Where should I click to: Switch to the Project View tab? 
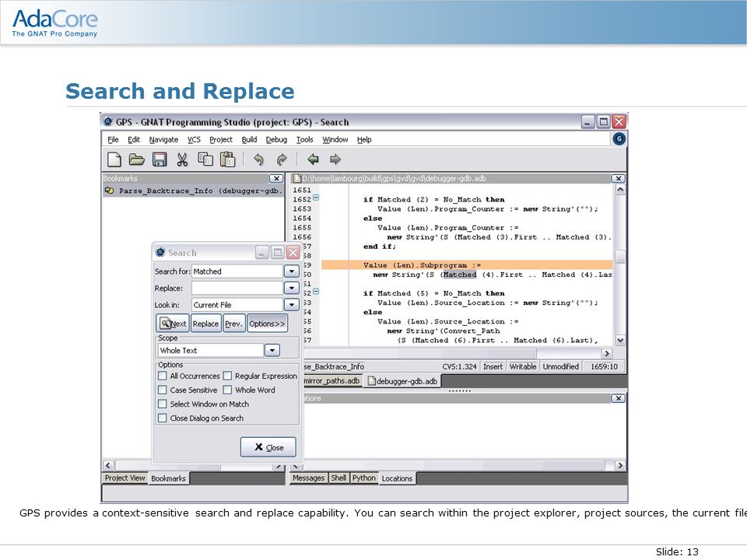tap(124, 478)
